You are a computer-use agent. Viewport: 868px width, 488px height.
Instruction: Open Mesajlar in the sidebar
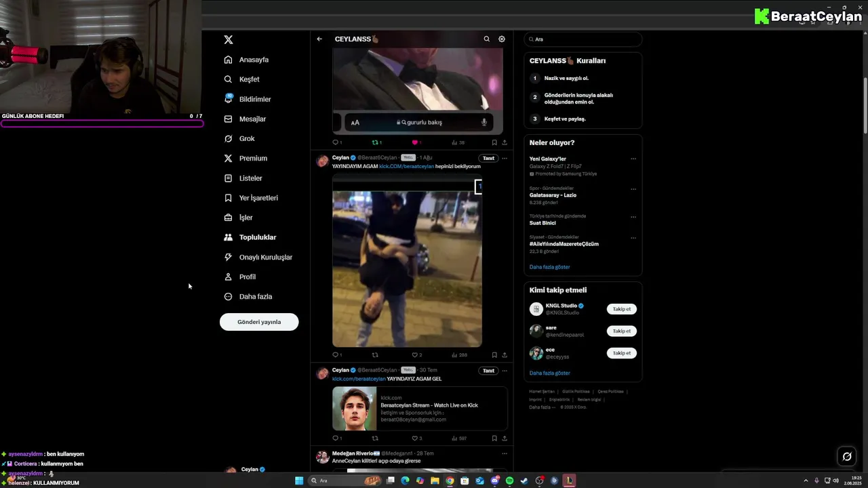245,119
